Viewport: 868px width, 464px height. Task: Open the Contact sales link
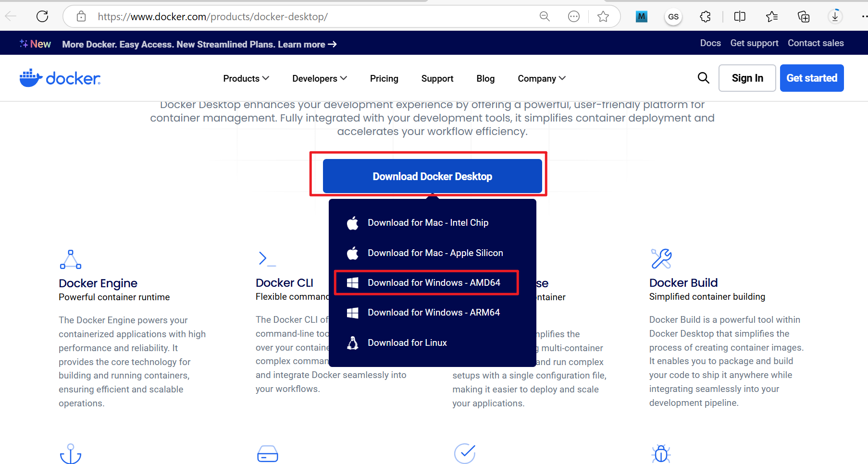click(816, 43)
